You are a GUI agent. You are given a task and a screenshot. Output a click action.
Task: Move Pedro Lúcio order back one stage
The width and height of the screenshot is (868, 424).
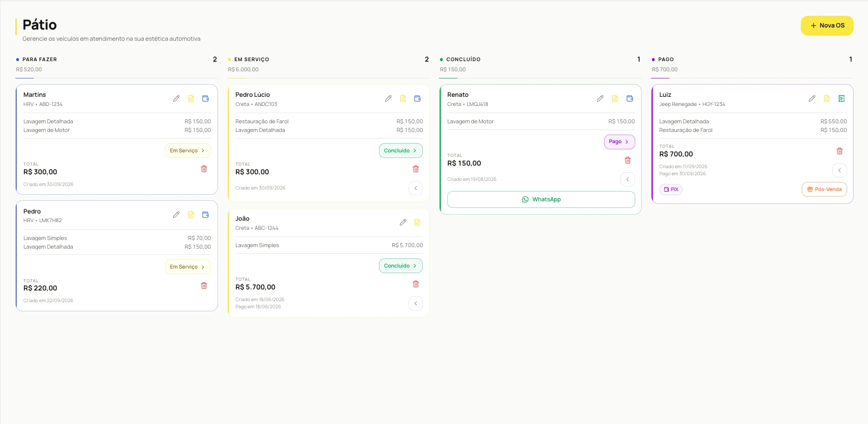coord(416,188)
